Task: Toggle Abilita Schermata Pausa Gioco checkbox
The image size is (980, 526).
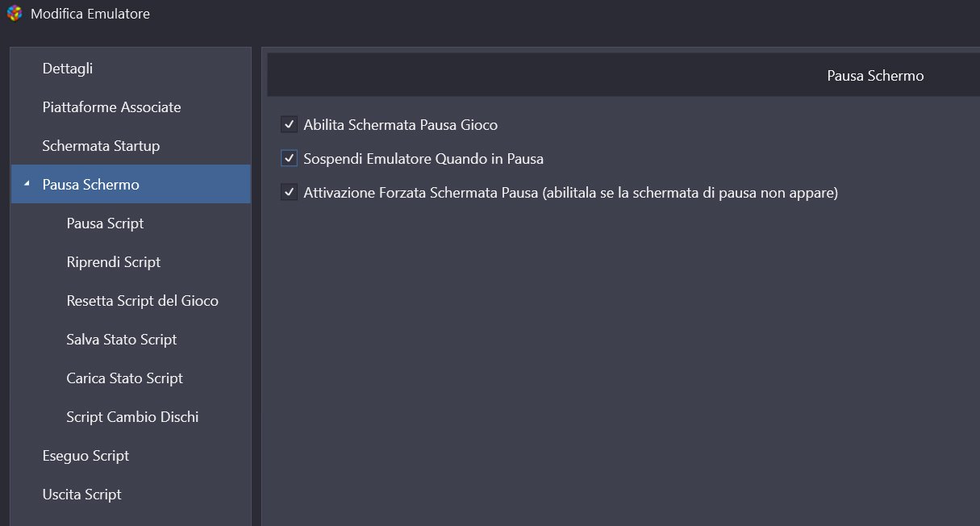Action: 289,124
